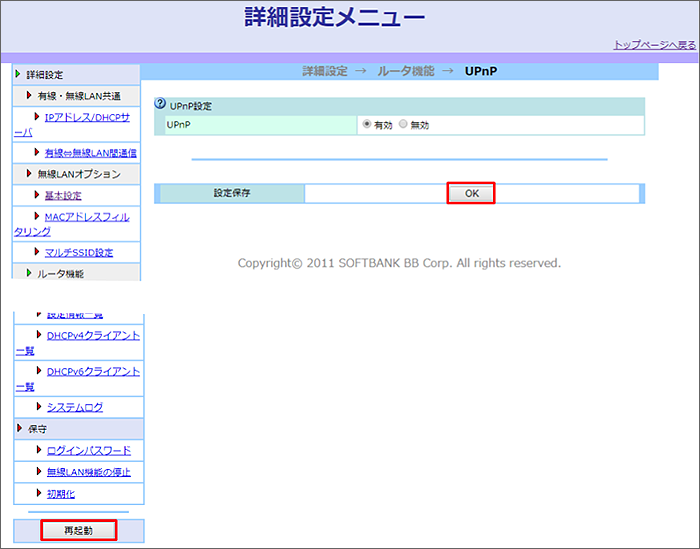Click the red arrow next to 基本設定
Viewport: 700px width, 549px height.
pyautogui.click(x=37, y=194)
